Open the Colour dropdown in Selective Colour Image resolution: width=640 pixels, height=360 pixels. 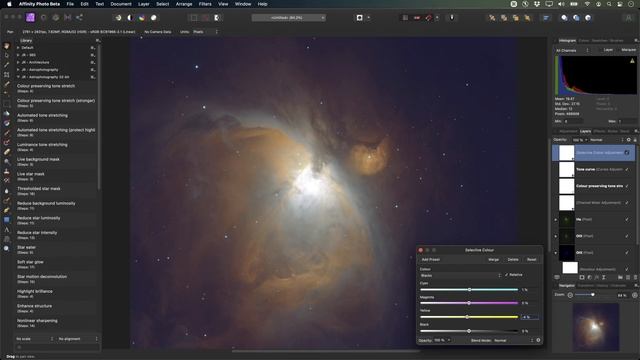click(x=460, y=276)
